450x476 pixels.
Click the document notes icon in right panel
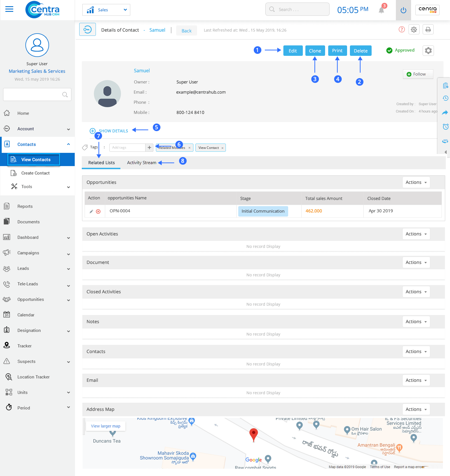(445, 86)
